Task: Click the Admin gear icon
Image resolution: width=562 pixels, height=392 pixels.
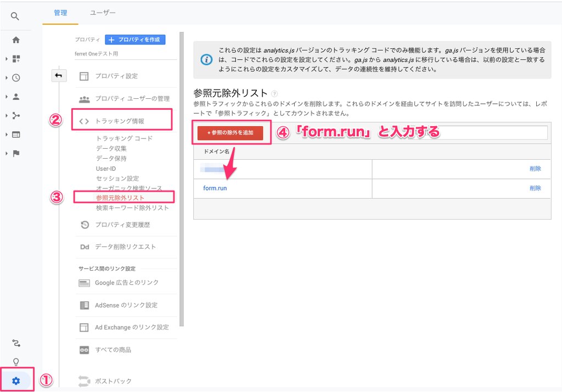Action: tap(16, 380)
